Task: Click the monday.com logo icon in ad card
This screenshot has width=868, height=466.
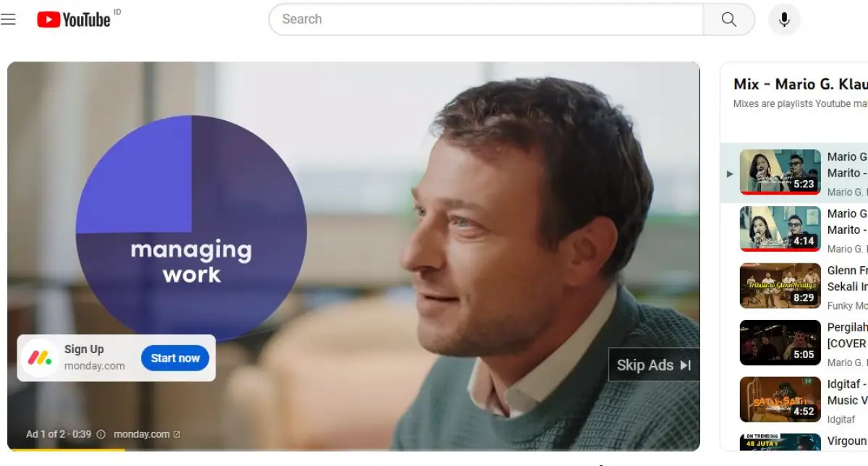Action: [40, 357]
